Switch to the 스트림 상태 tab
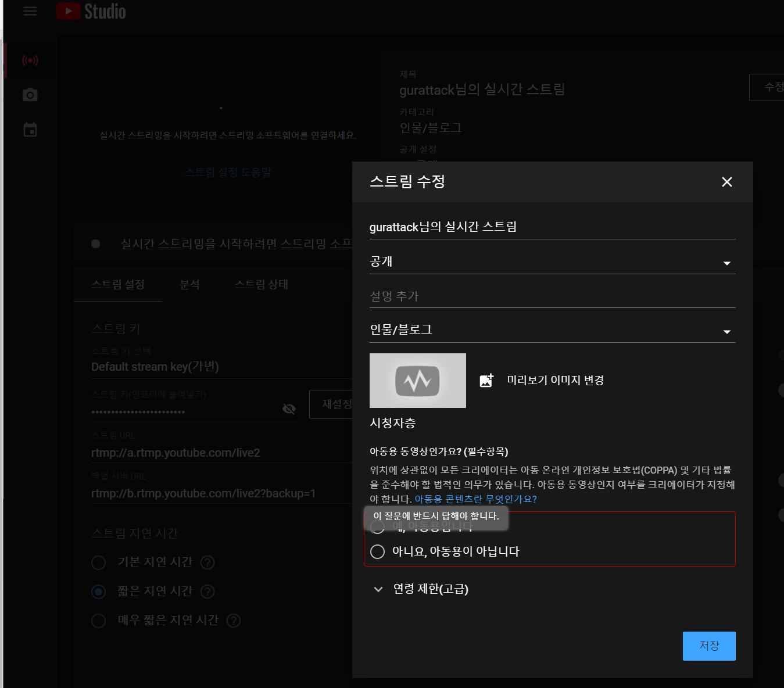 [262, 284]
